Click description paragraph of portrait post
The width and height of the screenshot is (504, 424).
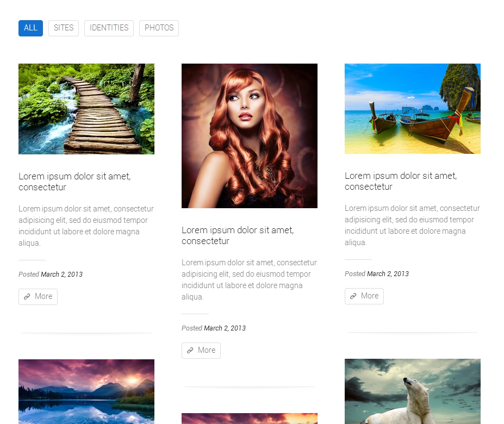pos(250,279)
